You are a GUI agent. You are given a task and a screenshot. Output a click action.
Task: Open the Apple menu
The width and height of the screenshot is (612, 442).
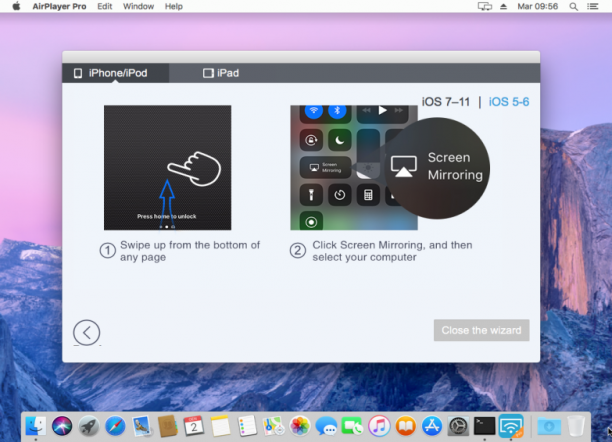point(16,6)
